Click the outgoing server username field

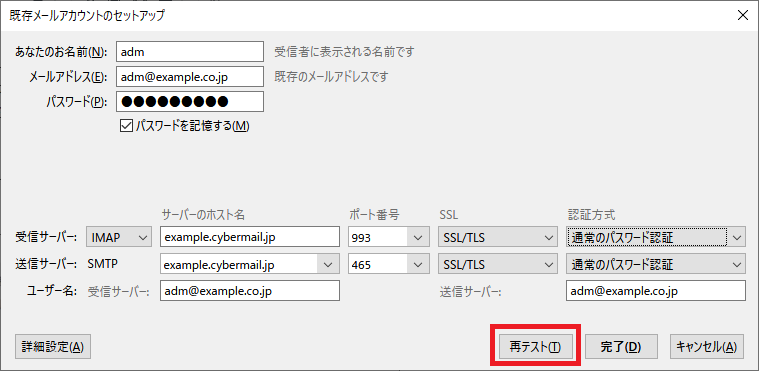[655, 291]
